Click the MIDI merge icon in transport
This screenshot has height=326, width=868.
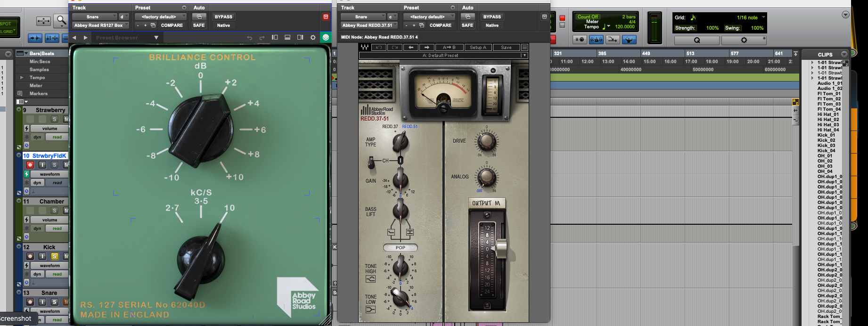click(613, 40)
